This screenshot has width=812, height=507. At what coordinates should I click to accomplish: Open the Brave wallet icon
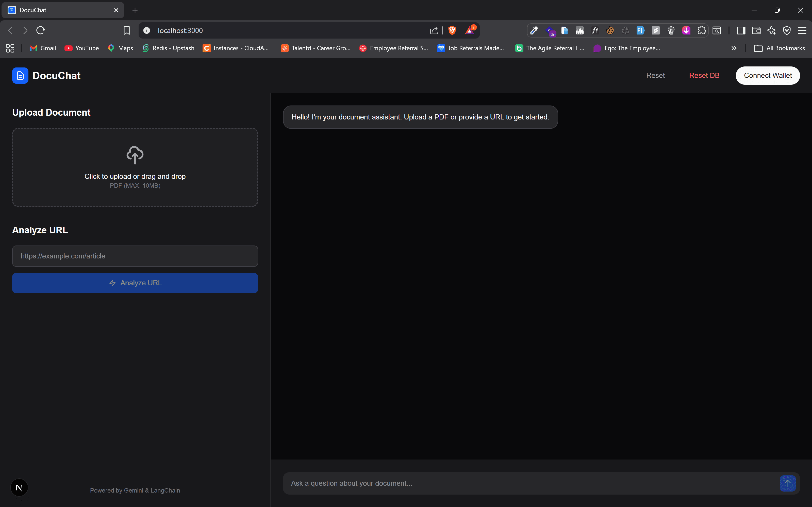(x=756, y=30)
